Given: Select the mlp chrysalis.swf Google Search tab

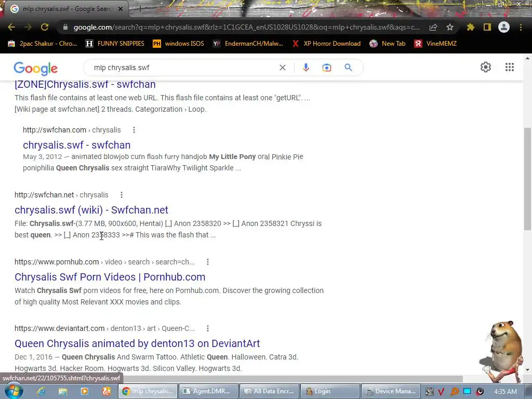Looking at the screenshot, I should click(x=64, y=9).
